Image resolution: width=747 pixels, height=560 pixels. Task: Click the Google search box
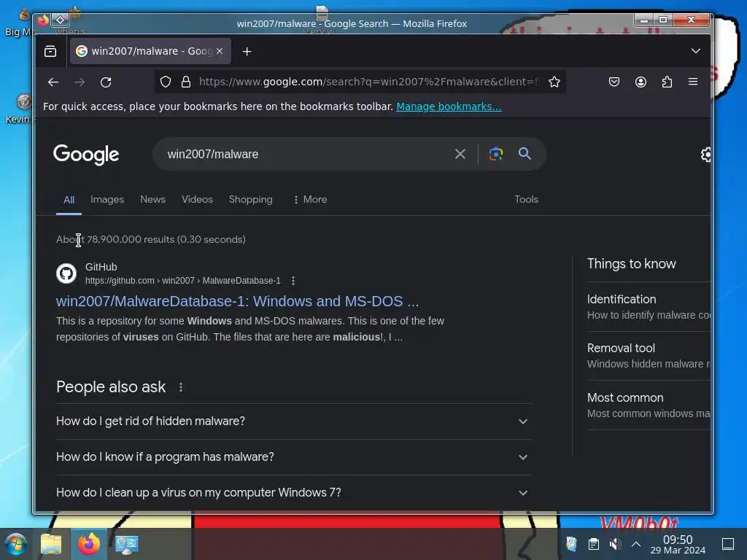pos(305,155)
